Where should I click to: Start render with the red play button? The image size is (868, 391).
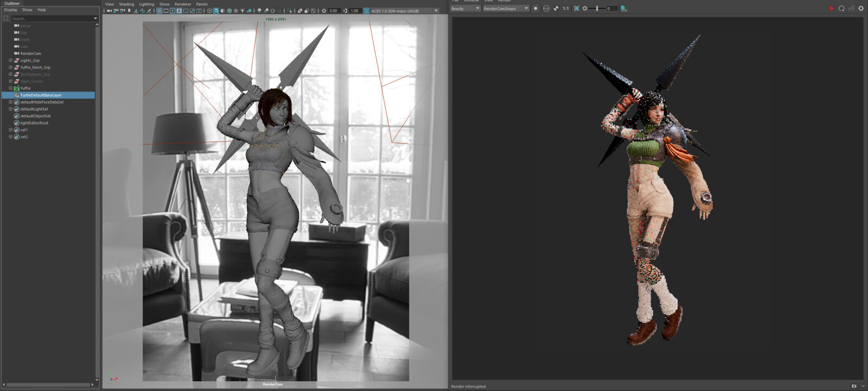pyautogui.click(x=831, y=9)
